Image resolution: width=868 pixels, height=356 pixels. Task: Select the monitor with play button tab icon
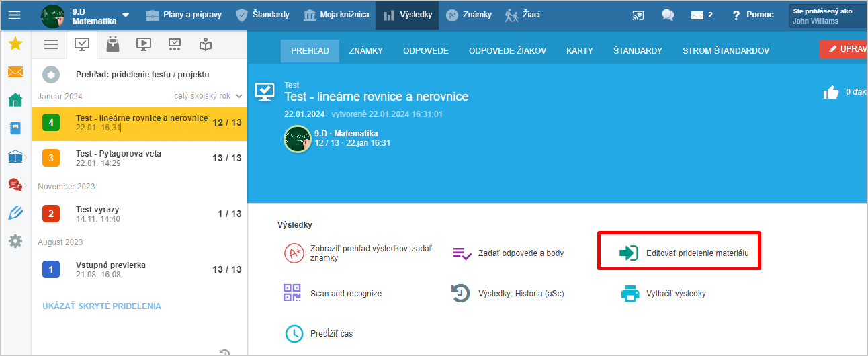(143, 44)
